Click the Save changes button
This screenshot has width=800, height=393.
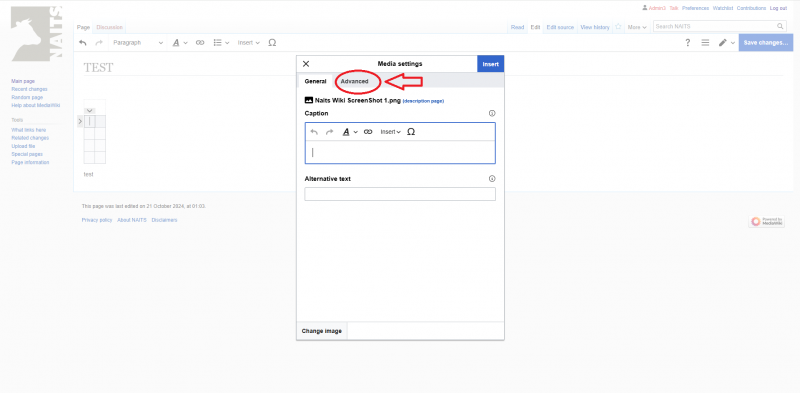766,43
